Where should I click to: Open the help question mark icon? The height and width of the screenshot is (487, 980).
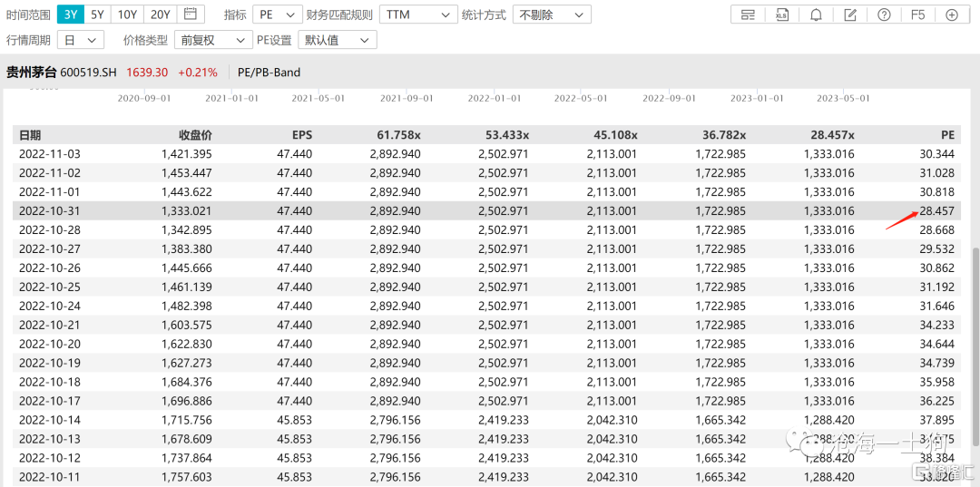click(x=884, y=15)
